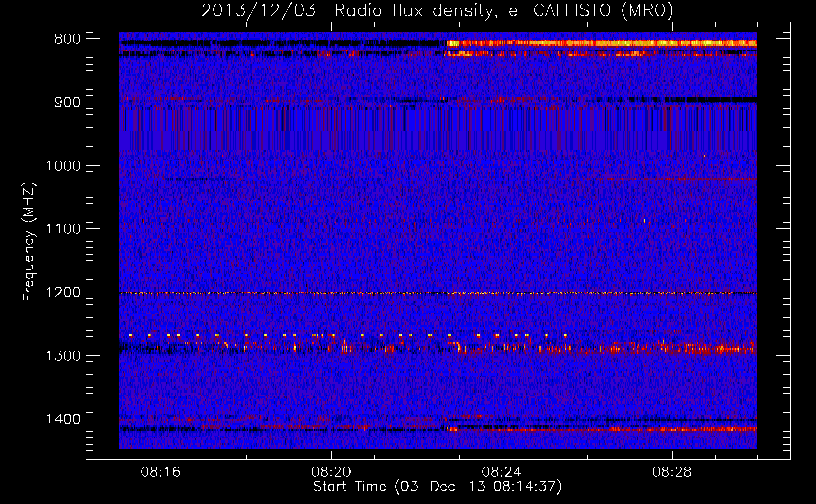
Task: Click the 1200 frequency tick label
Action: point(63,293)
